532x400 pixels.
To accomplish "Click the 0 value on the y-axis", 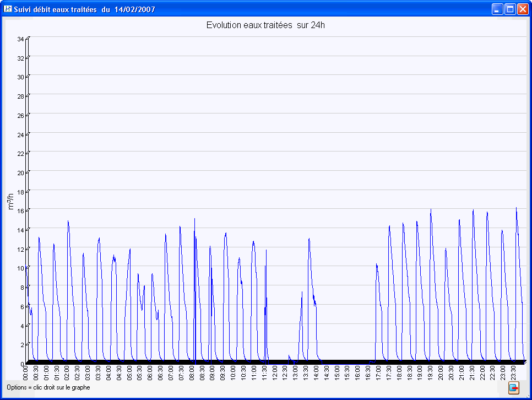I will [22, 364].
